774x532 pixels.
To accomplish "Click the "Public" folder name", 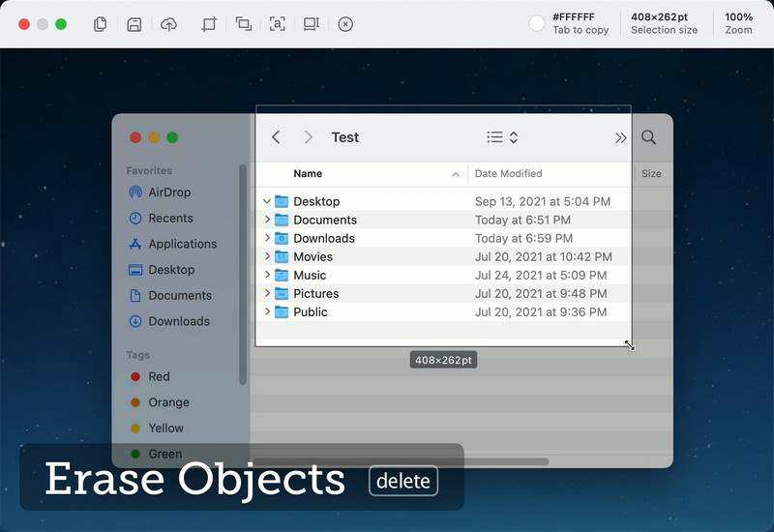I will tap(310, 311).
